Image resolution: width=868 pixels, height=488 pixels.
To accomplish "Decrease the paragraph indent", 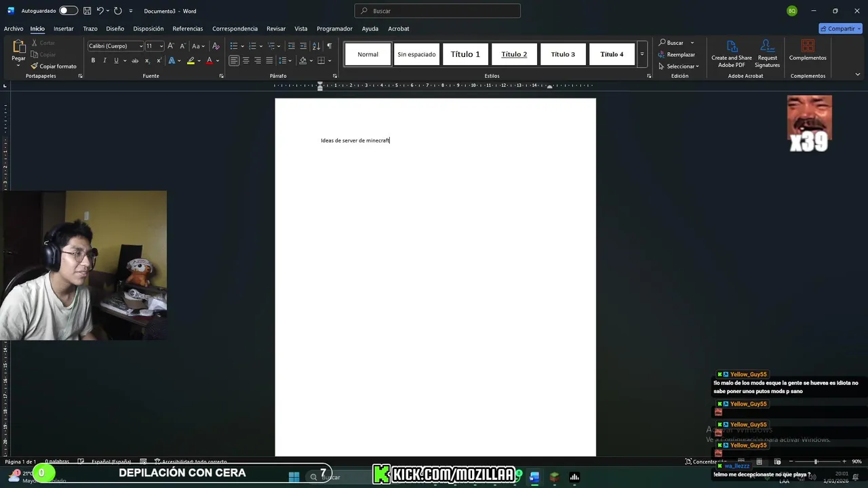I will coord(292,45).
